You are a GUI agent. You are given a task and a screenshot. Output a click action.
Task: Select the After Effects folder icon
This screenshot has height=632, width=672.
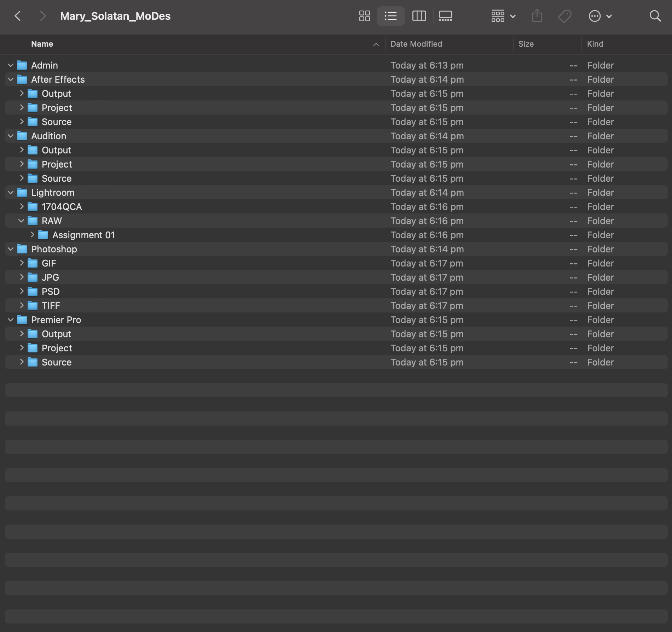[22, 80]
